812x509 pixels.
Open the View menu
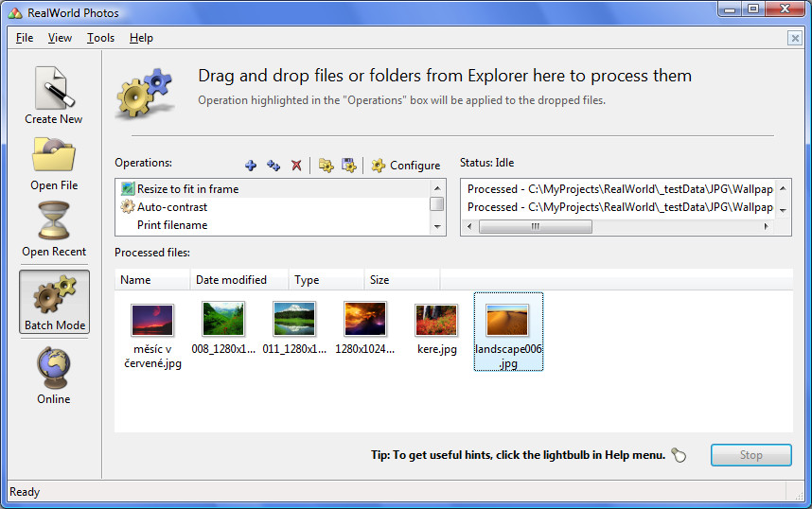60,38
